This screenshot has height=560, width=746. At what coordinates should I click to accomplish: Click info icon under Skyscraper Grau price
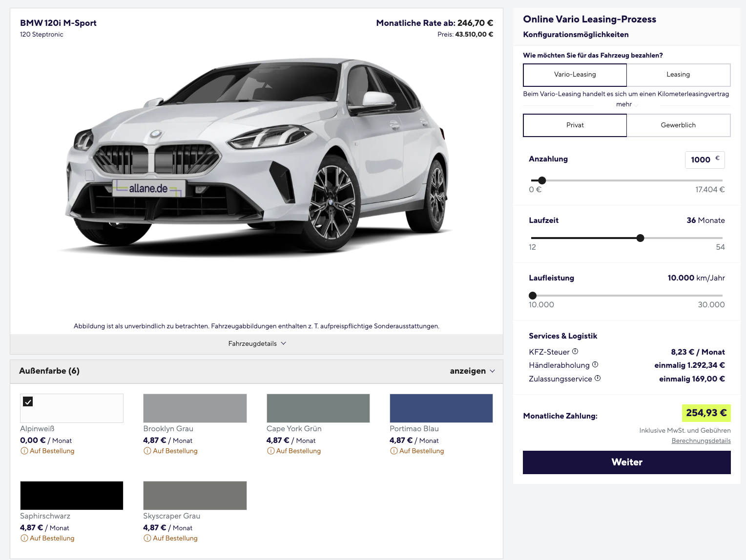(x=147, y=539)
